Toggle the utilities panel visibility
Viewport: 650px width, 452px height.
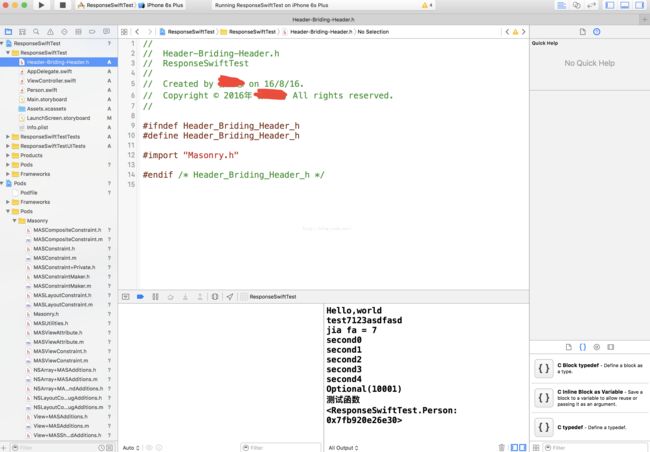(x=640, y=5)
